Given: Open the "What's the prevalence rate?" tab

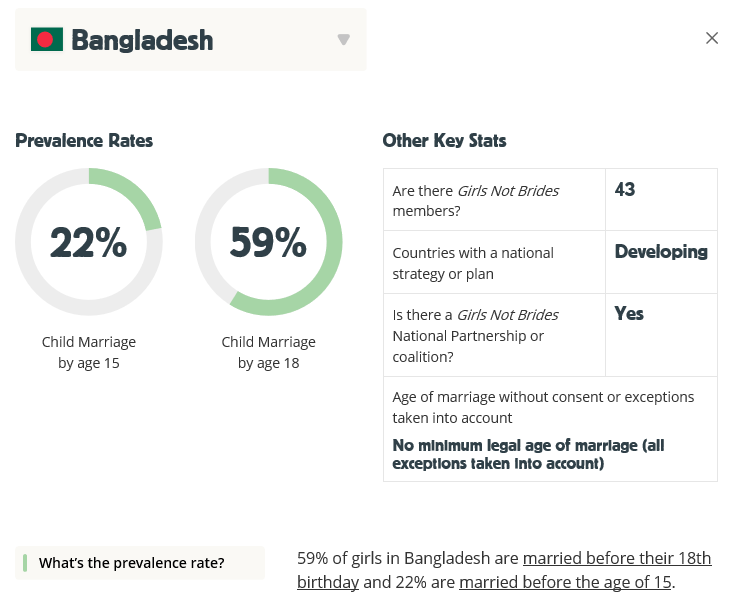Looking at the screenshot, I should coord(140,563).
